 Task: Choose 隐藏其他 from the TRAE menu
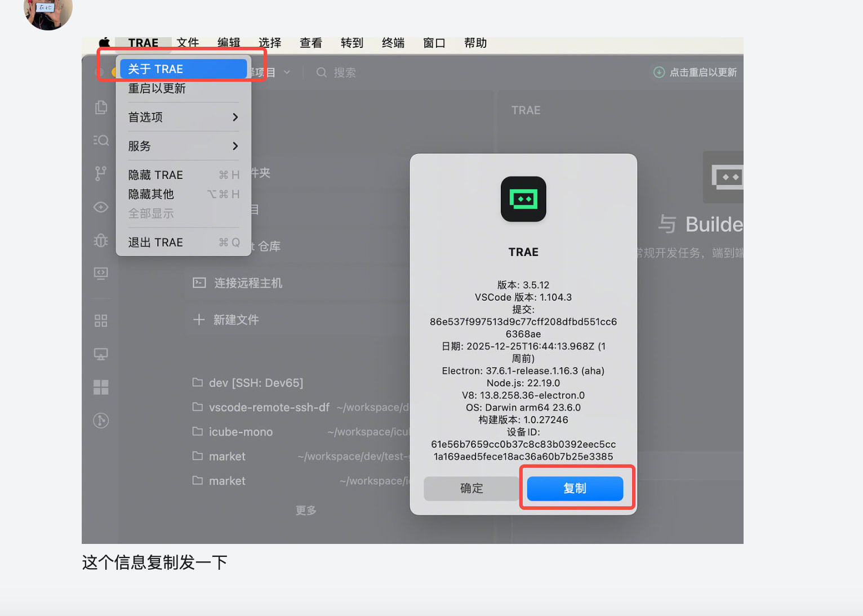pos(184,194)
